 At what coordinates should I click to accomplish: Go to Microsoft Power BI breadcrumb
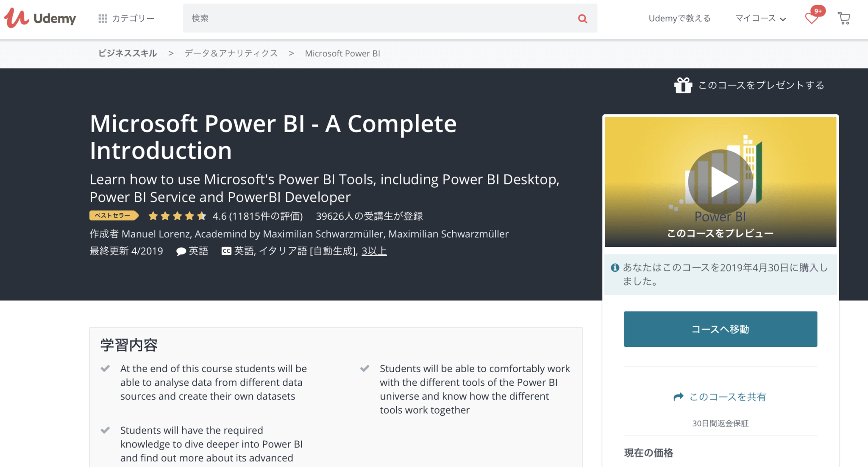coord(342,53)
